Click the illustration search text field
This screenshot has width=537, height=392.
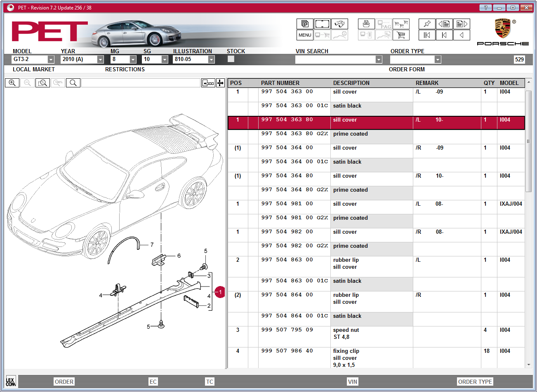point(141,83)
